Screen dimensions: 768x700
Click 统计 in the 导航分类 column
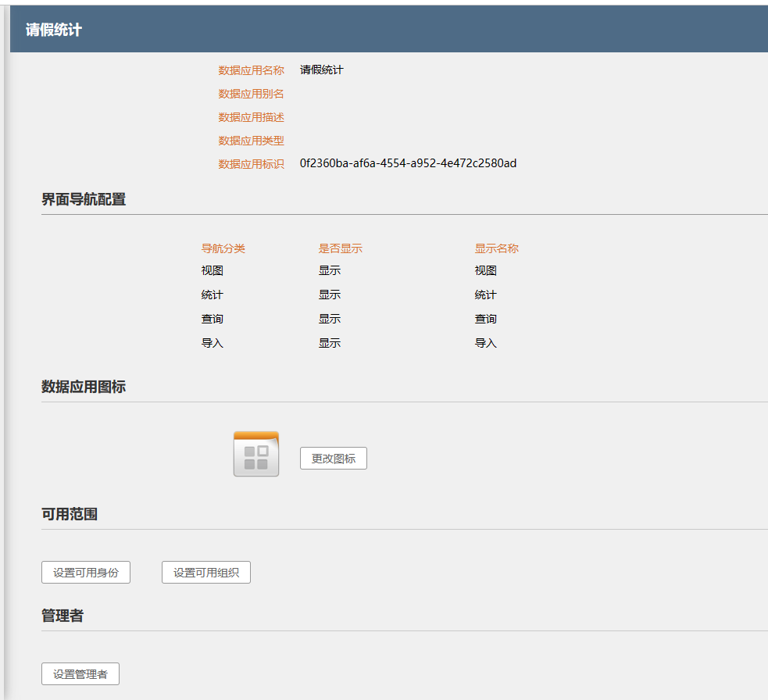pos(212,295)
